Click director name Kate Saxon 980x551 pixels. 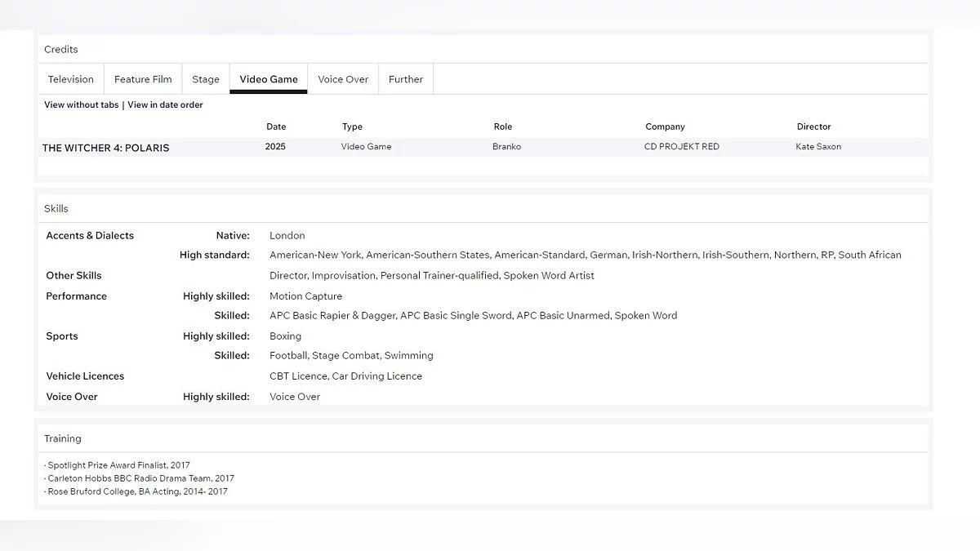point(817,147)
